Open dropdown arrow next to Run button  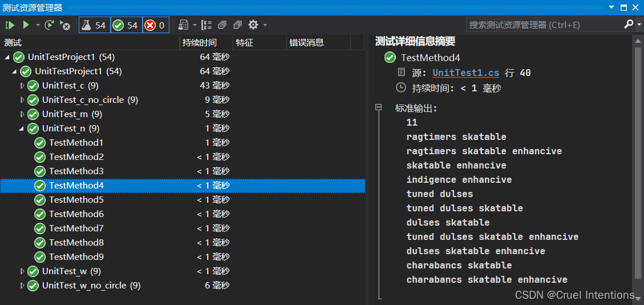38,25
